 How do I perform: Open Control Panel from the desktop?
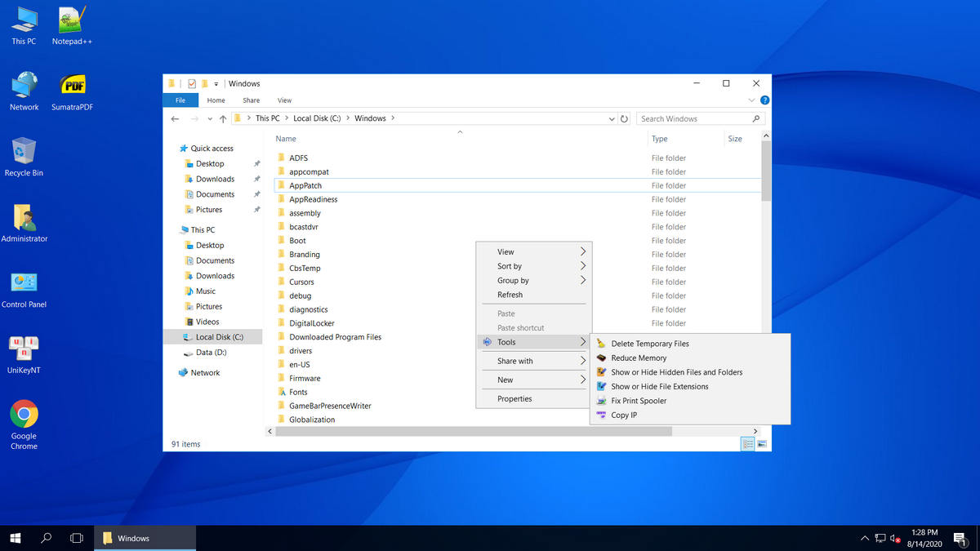click(24, 282)
